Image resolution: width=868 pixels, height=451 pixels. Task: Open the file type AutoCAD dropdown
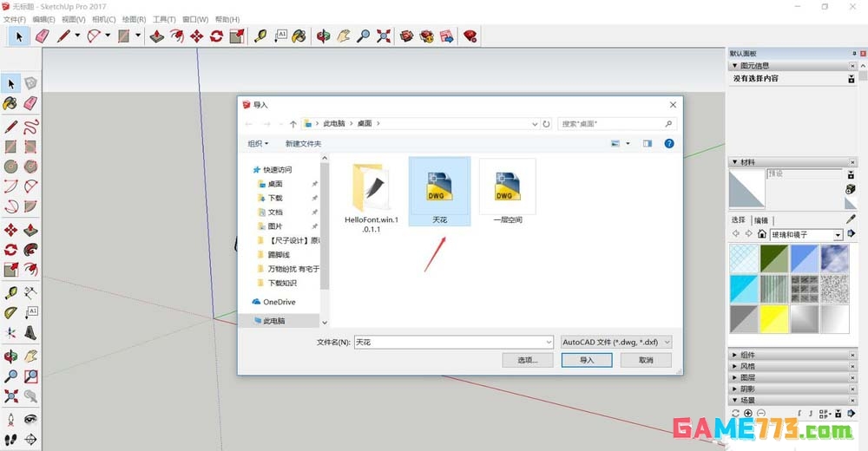(x=616, y=342)
